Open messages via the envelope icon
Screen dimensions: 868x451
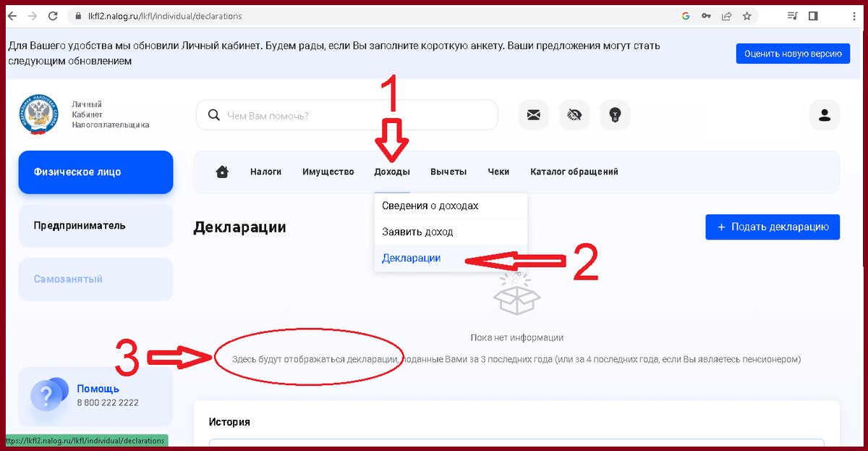coord(534,114)
